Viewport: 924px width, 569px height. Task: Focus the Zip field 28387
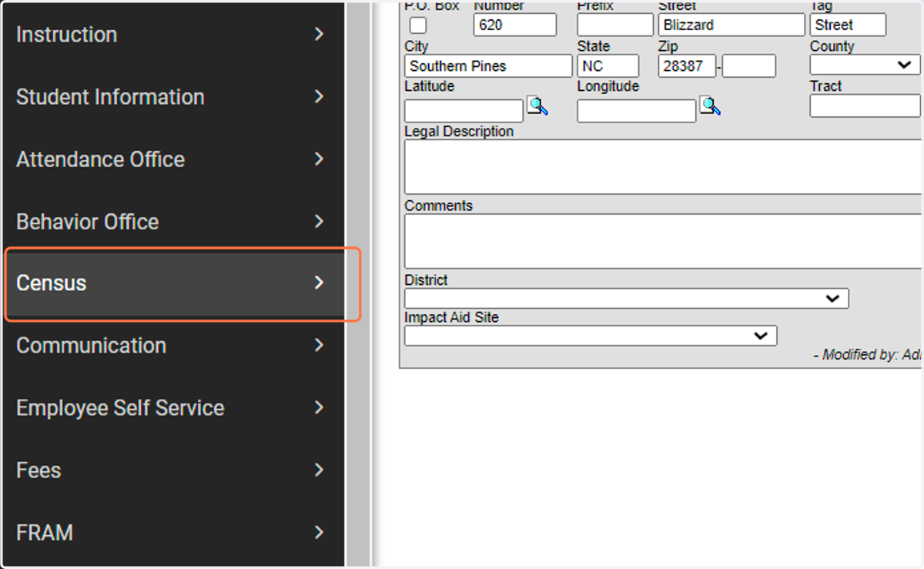687,66
